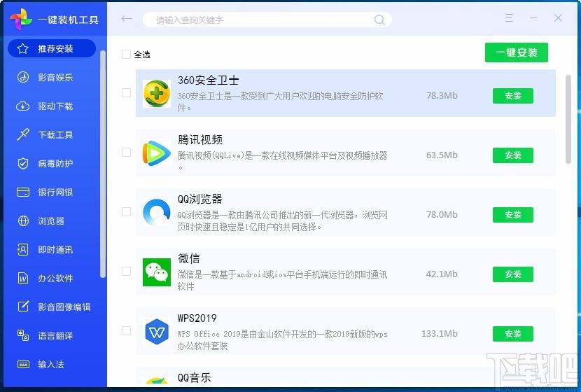Click the contact icon for 即时通讯
Screen dimensions: 581x392
pyautogui.click(x=23, y=249)
